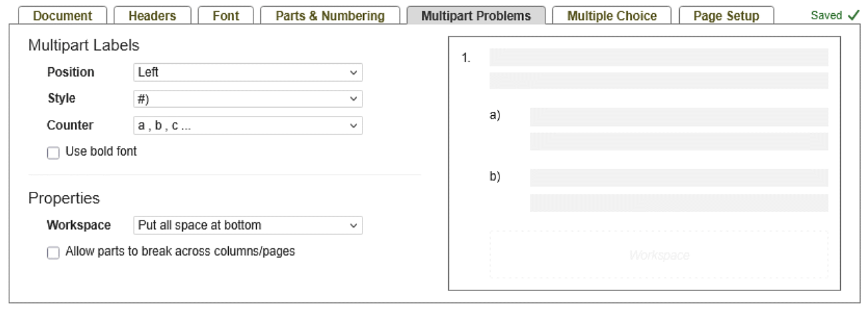Click the Workspace placeholder in preview
This screenshot has height=311, width=868.
pos(658,255)
